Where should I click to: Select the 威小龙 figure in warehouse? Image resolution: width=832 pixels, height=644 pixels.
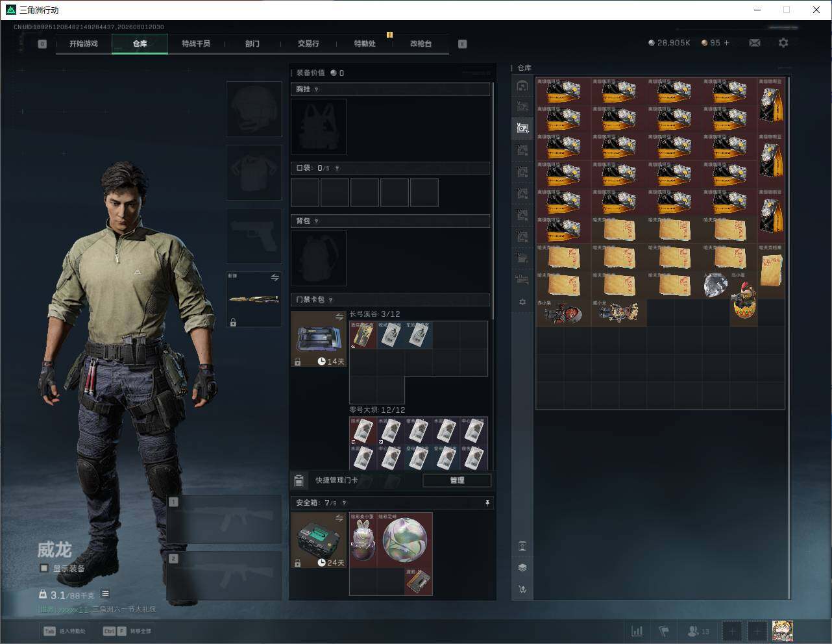click(618, 313)
